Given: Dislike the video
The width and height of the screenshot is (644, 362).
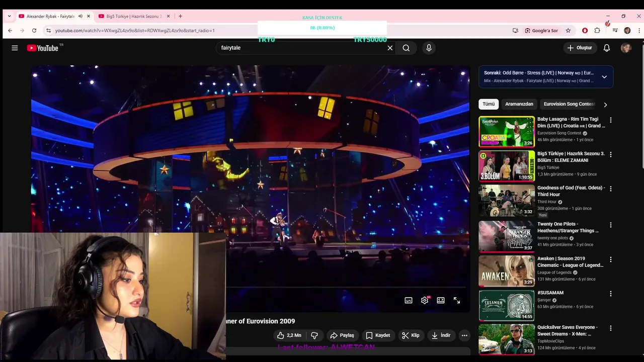Looking at the screenshot, I should (314, 335).
